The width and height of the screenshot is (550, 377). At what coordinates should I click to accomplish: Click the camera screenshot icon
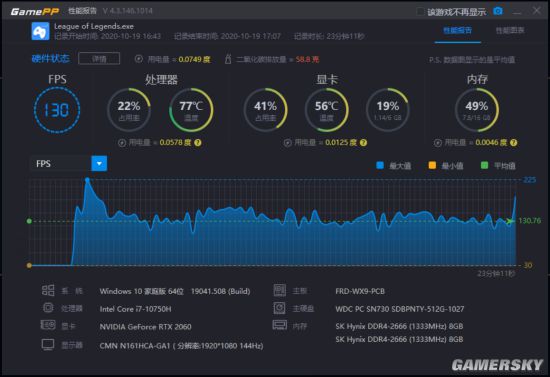pos(497,11)
